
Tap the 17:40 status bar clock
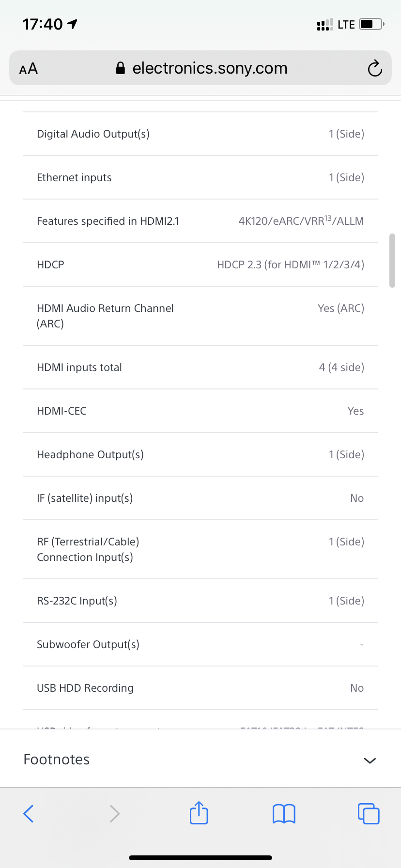click(43, 24)
